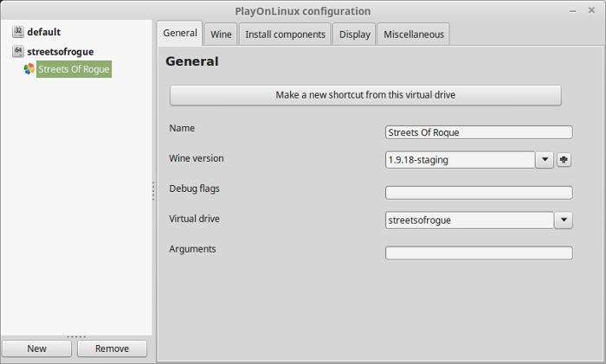This screenshot has height=364, width=606.
Task: Click the streetsofrogue virtual drive combo field
Action: pyautogui.click(x=469, y=220)
